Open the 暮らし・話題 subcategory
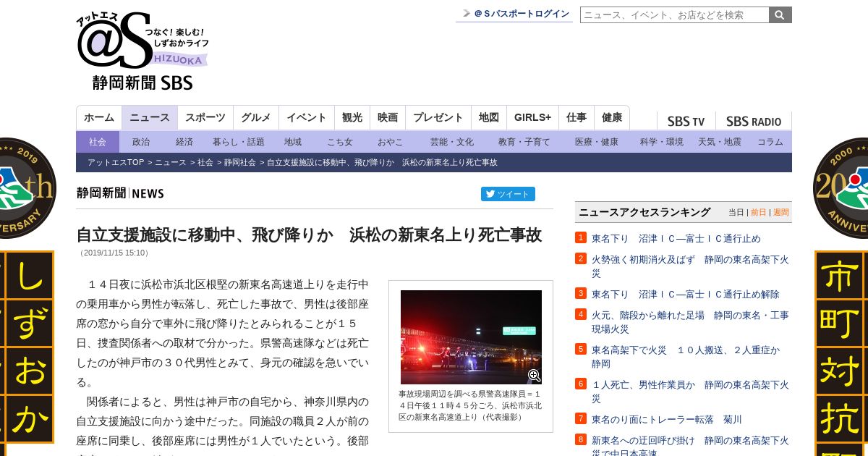 point(239,142)
